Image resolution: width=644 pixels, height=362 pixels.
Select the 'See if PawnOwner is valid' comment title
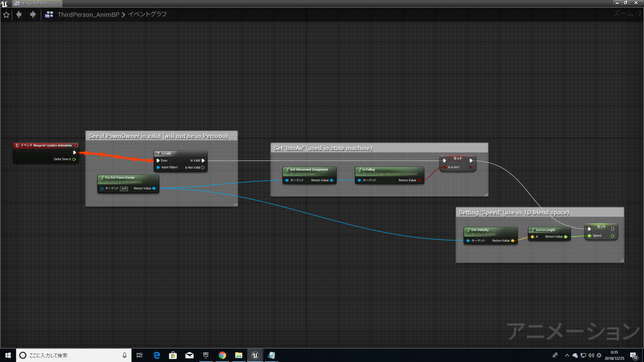[158, 136]
